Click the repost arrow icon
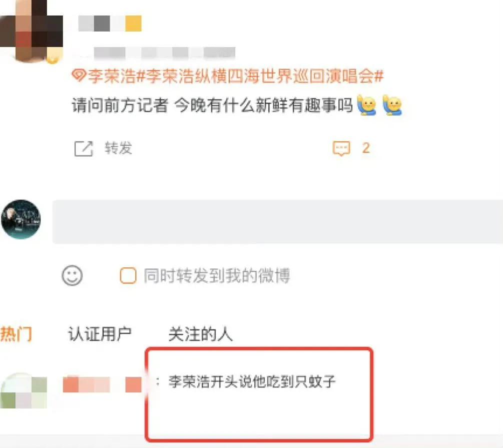 [x=84, y=149]
